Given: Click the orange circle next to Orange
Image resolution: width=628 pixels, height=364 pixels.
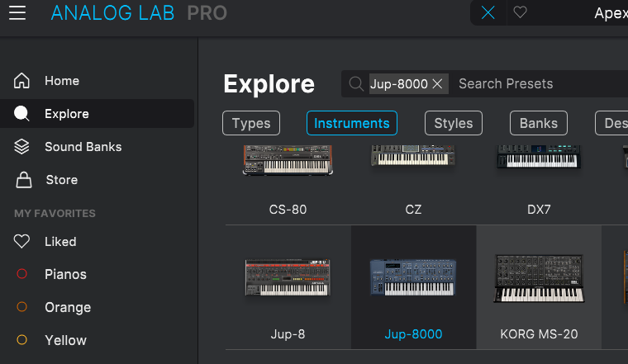Looking at the screenshot, I should pos(21,307).
